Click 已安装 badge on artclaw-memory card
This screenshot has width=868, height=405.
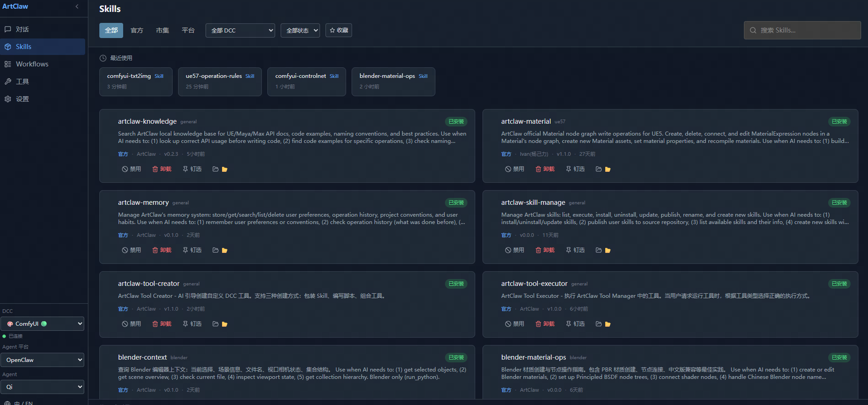(456, 202)
